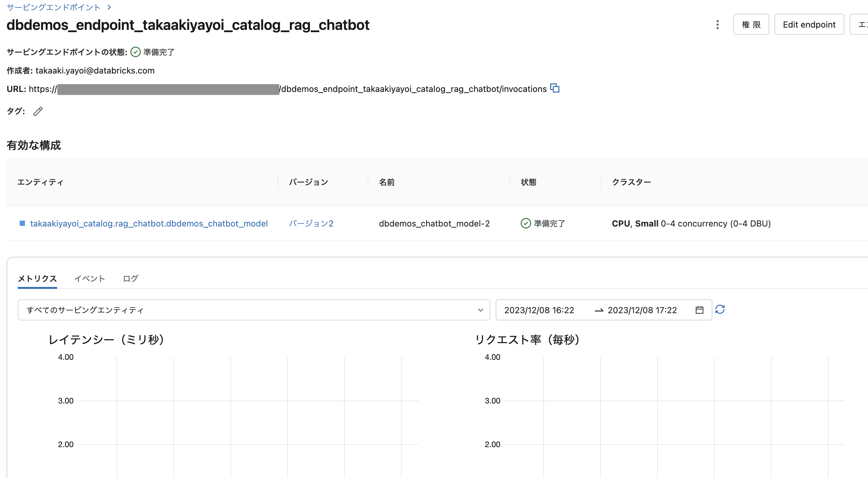Expand the すべてのサービングエンティティ dropdown

[x=253, y=310]
